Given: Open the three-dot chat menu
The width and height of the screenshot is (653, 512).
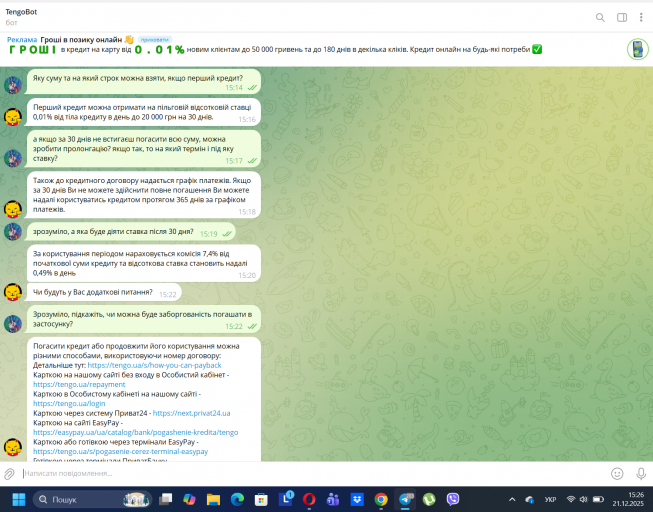Looking at the screenshot, I should (x=641, y=17).
